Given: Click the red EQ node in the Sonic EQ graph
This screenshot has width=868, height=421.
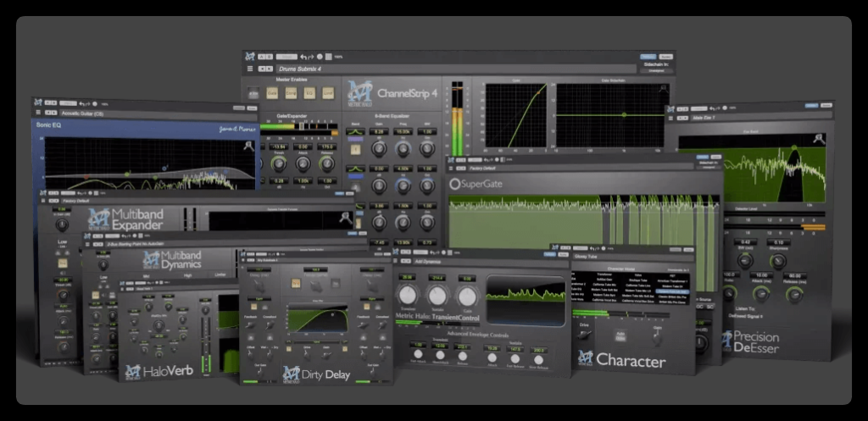Looking at the screenshot, I should pos(86,178).
